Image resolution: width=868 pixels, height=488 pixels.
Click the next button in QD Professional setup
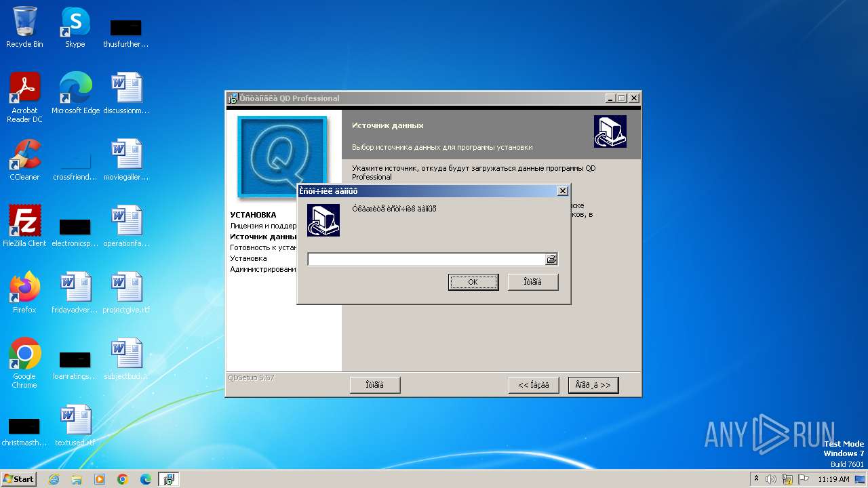click(x=593, y=385)
